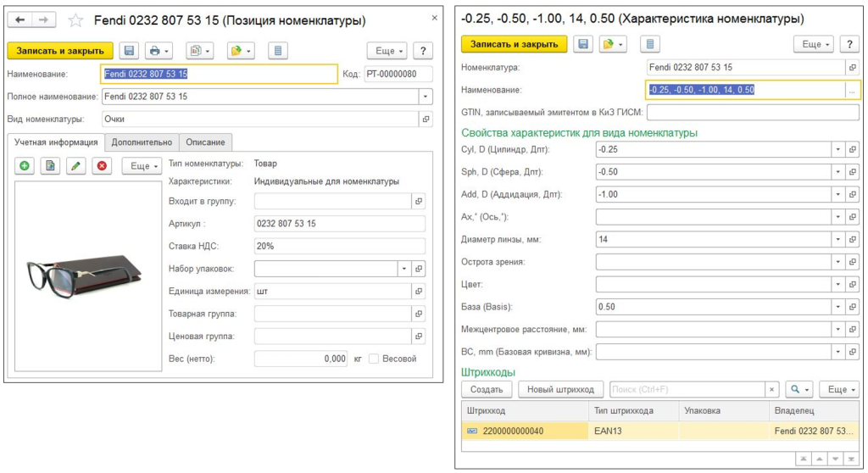Star the Fendi item as favorite
Viewport: 868px width, 473px height.
coord(75,20)
